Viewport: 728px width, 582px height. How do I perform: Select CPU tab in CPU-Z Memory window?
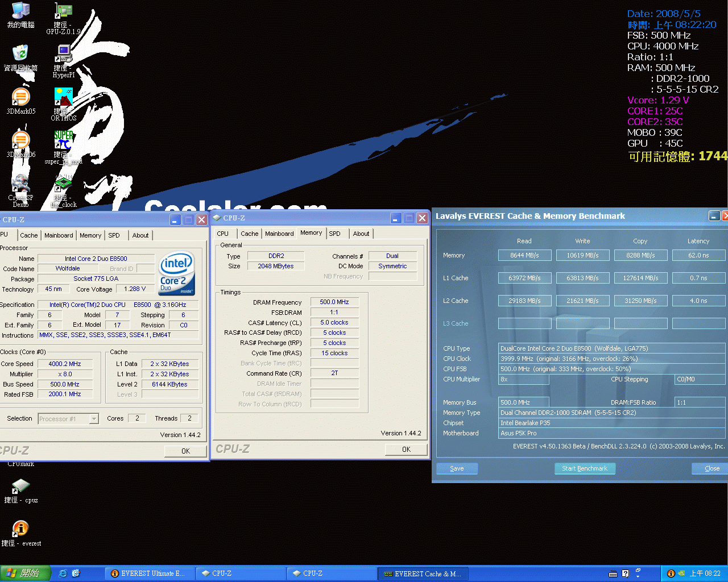(223, 234)
